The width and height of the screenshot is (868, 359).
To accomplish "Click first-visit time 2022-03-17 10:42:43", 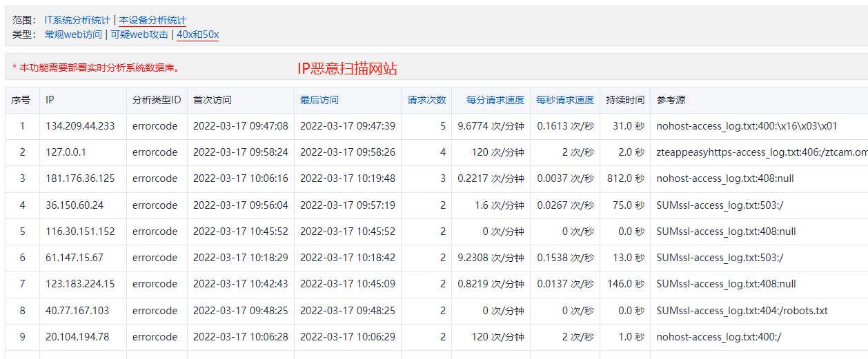I will click(x=241, y=284).
